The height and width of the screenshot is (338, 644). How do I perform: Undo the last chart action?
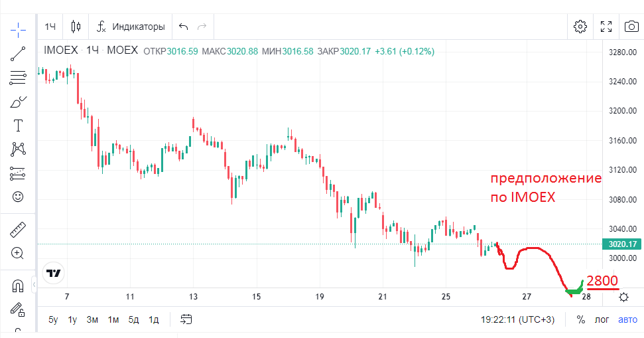[184, 27]
